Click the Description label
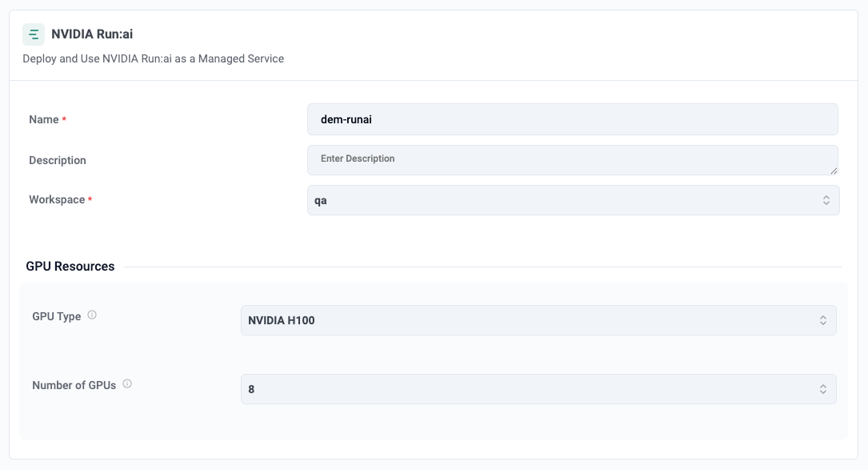This screenshot has width=868, height=470. coord(58,160)
